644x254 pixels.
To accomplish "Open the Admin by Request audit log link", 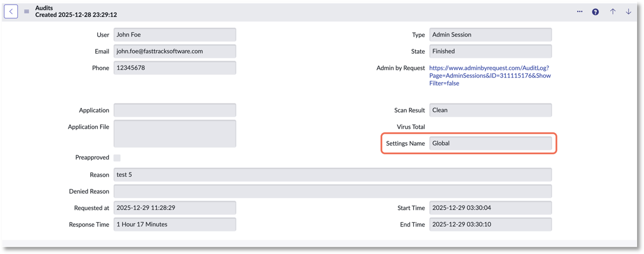I will (490, 76).
